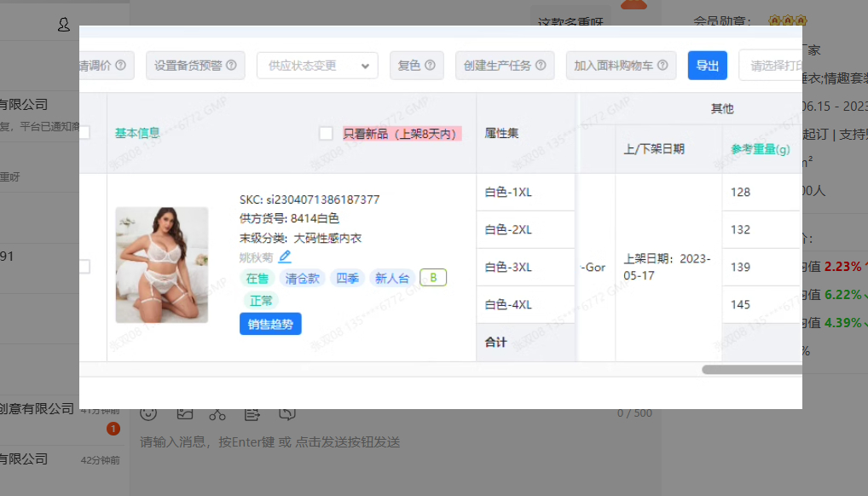
Task: Click the weight value 132
Action: click(x=741, y=230)
